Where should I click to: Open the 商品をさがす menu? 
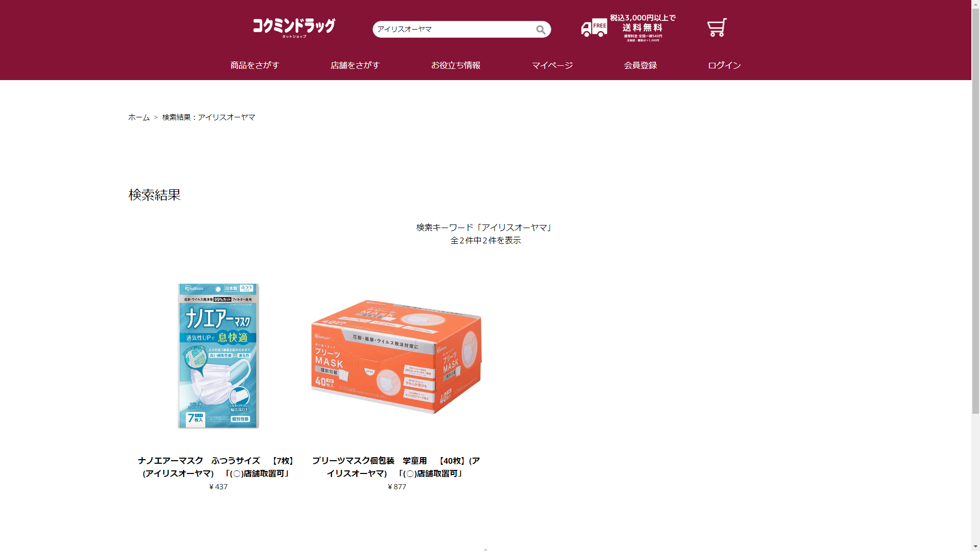[x=255, y=65]
